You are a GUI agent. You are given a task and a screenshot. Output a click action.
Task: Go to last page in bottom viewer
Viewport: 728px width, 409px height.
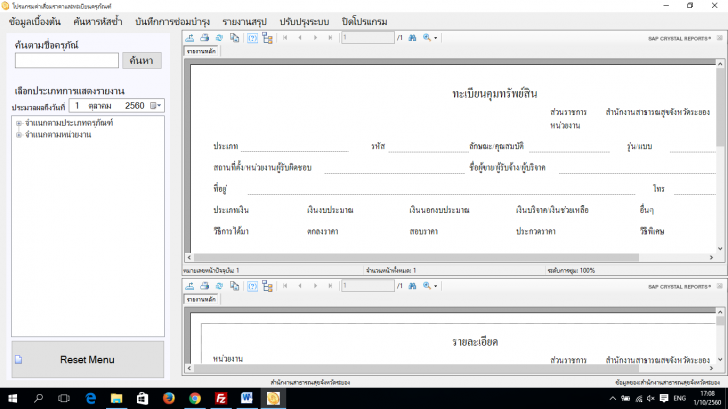pyautogui.click(x=330, y=286)
